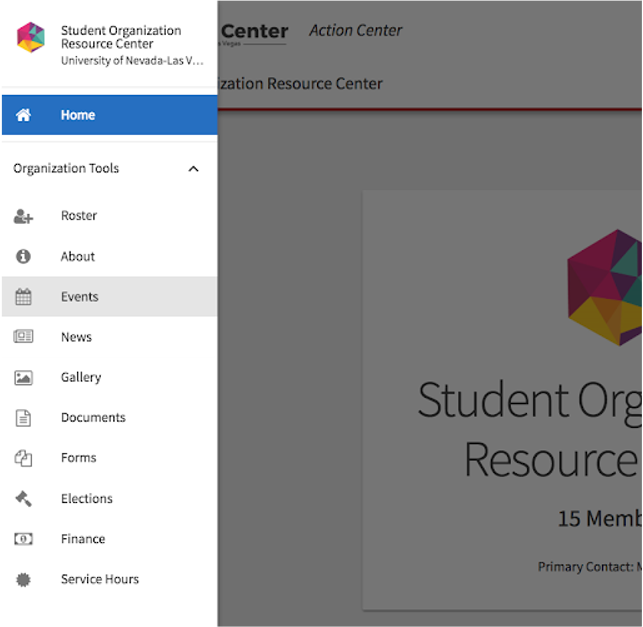643x627 pixels.
Task: Click the Action Center link
Action: pyautogui.click(x=355, y=31)
